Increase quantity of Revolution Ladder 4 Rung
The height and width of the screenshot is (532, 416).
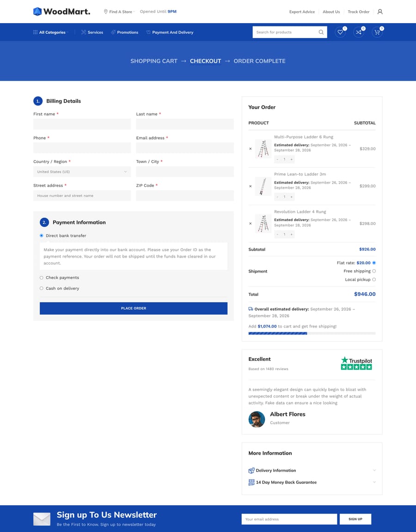click(291, 234)
